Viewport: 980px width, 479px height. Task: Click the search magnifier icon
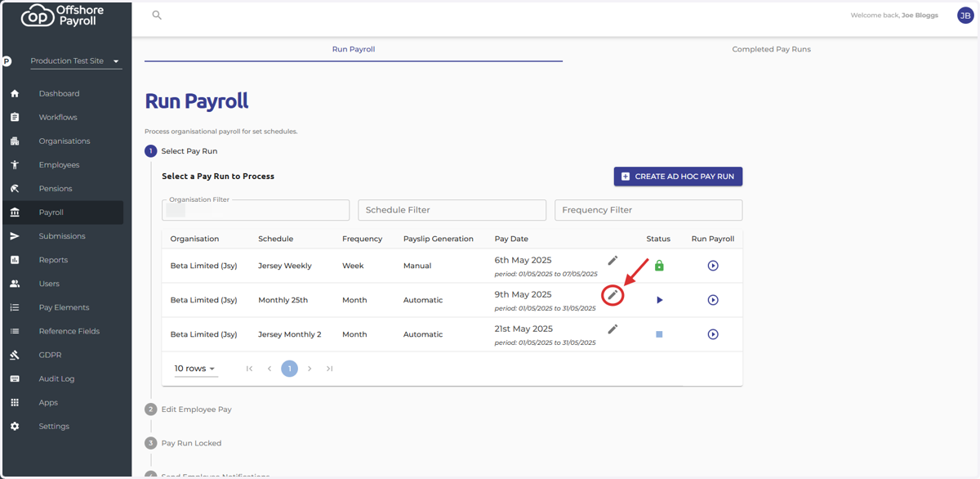click(157, 15)
